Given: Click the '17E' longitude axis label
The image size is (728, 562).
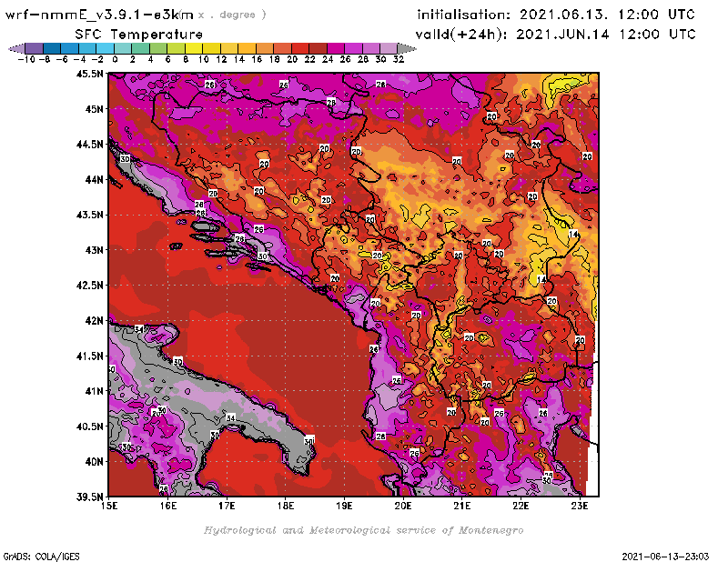Looking at the screenshot, I should (x=227, y=506).
